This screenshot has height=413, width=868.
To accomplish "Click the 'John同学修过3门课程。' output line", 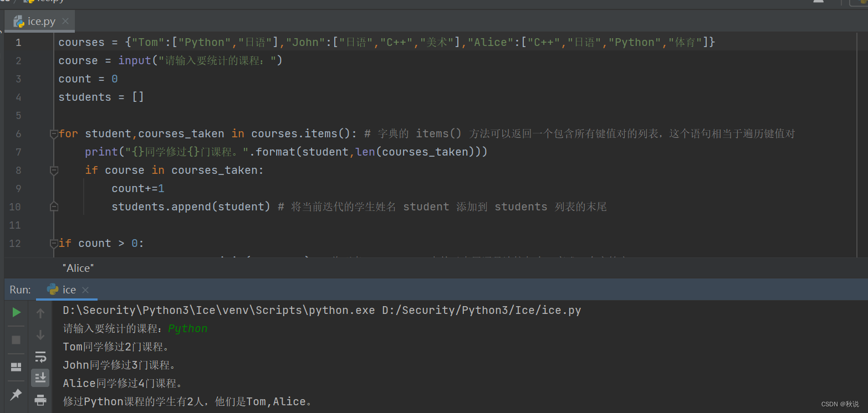I will pyautogui.click(x=119, y=365).
